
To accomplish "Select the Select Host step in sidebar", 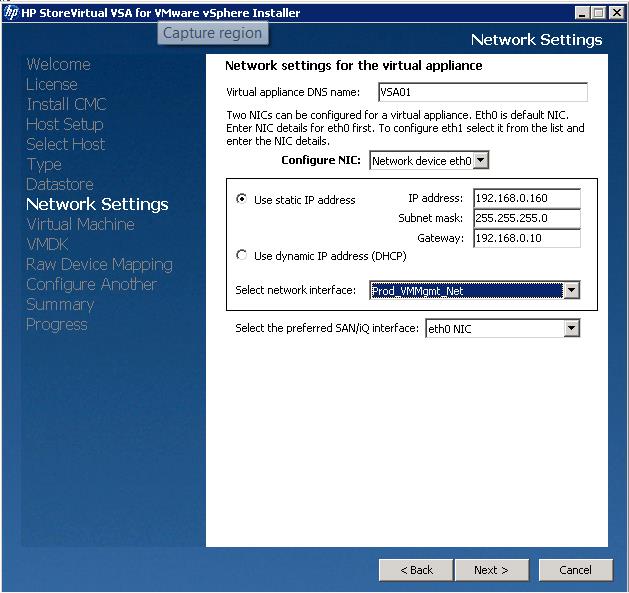I will pos(66,144).
